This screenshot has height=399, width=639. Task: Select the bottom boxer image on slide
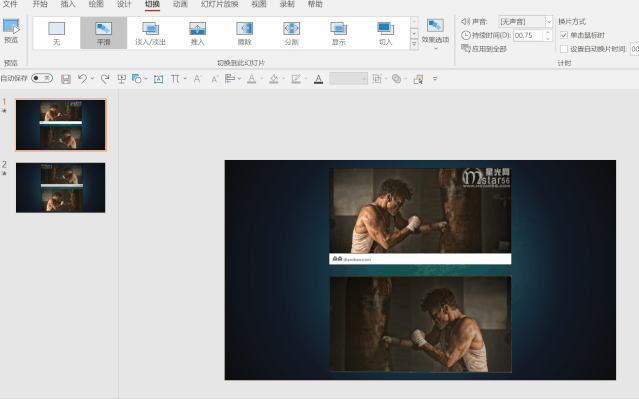pos(420,324)
